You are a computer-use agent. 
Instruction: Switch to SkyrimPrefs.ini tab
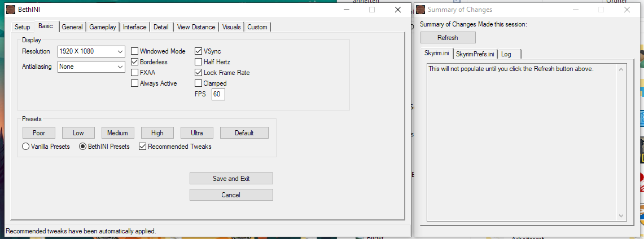476,54
